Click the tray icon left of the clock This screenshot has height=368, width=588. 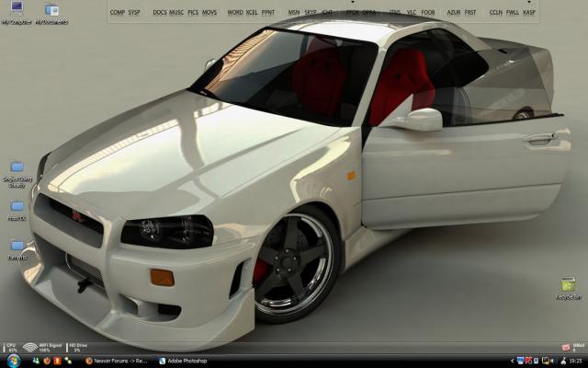[563, 361]
